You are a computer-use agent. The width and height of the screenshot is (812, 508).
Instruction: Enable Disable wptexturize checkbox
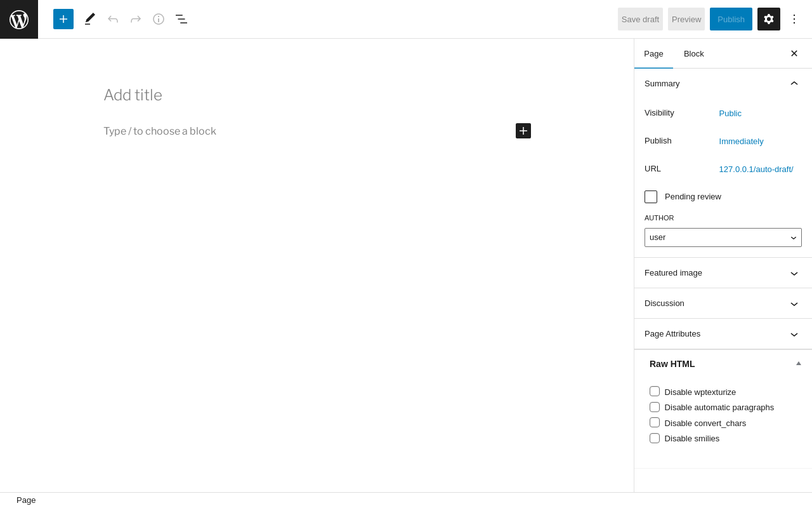pos(655,391)
